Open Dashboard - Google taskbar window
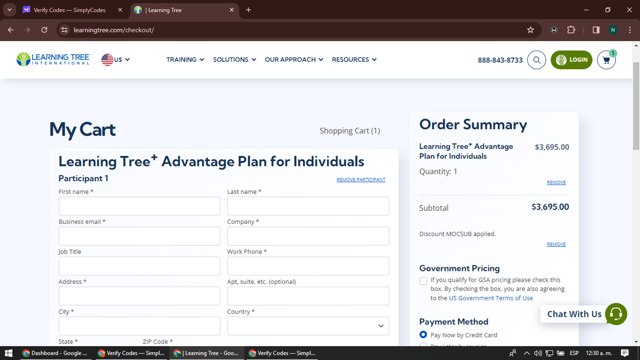The width and height of the screenshot is (640, 360). (55, 353)
